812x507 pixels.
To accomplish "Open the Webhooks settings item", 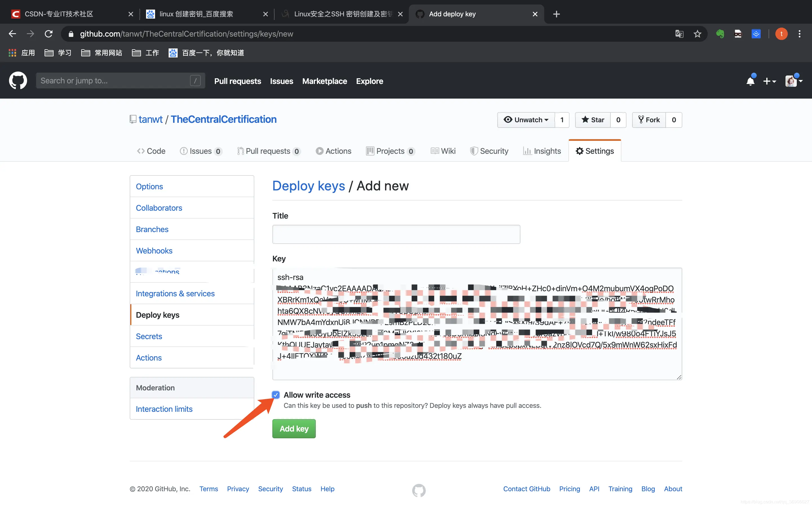I will [154, 250].
